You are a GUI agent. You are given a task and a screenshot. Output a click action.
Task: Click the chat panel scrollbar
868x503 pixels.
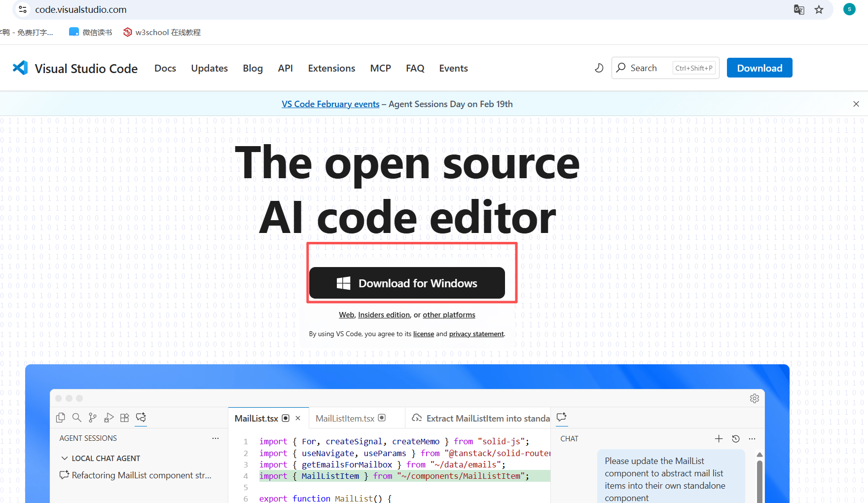(x=759, y=481)
